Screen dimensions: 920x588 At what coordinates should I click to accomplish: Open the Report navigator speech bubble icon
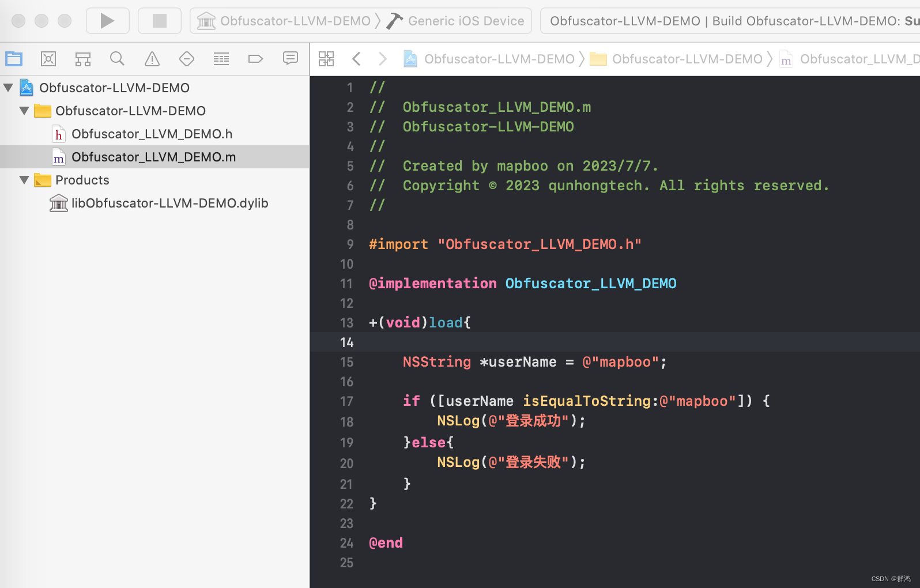[x=291, y=58]
